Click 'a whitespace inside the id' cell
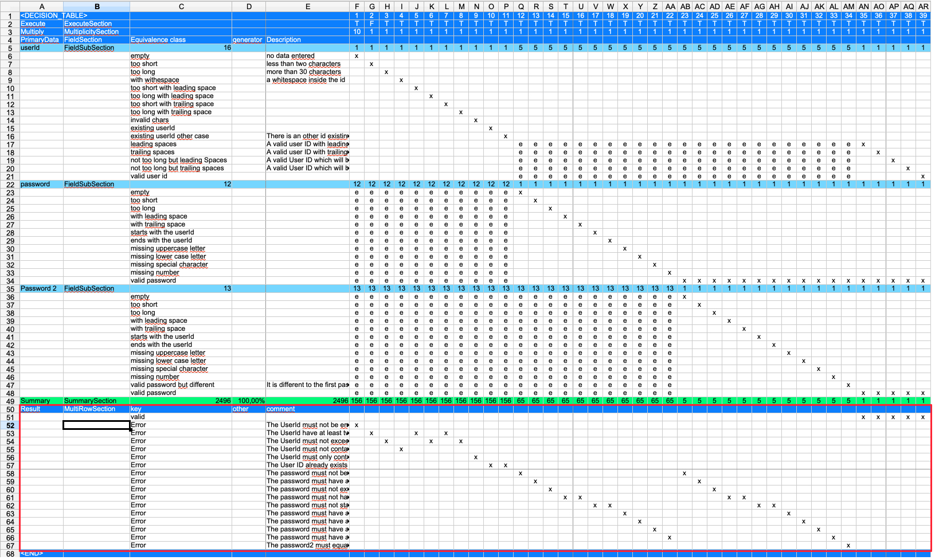 click(307, 80)
